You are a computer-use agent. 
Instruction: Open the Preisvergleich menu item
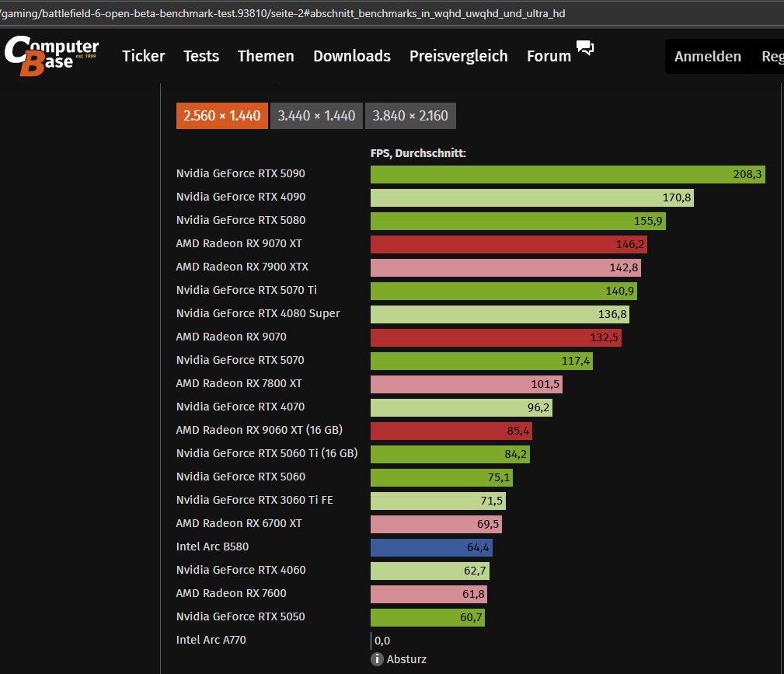458,56
